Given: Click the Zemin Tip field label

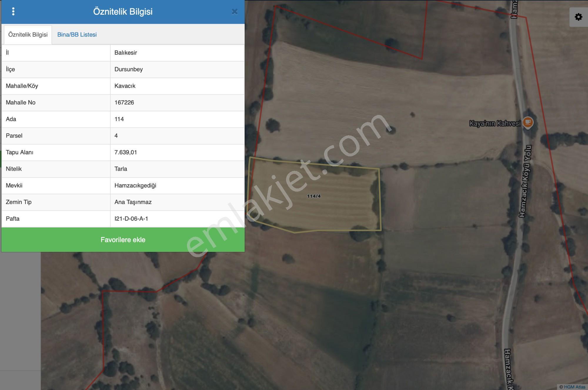Looking at the screenshot, I should (x=19, y=202).
